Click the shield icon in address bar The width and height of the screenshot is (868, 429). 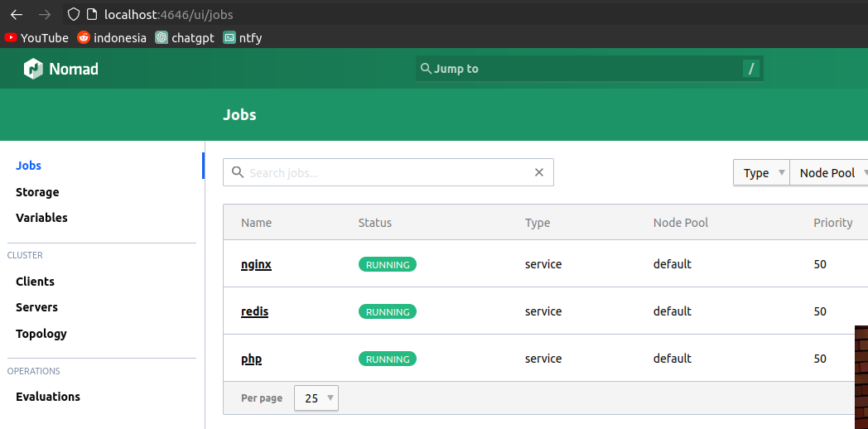tap(74, 14)
